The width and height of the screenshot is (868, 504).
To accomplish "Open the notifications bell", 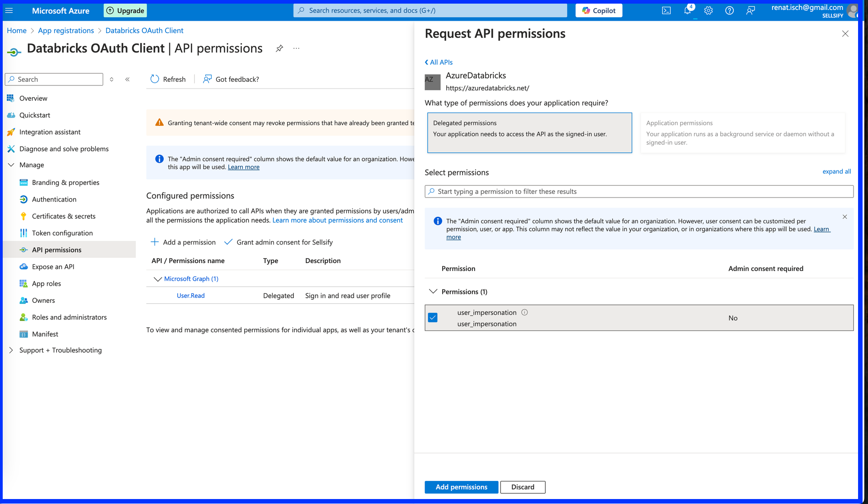I will point(688,10).
